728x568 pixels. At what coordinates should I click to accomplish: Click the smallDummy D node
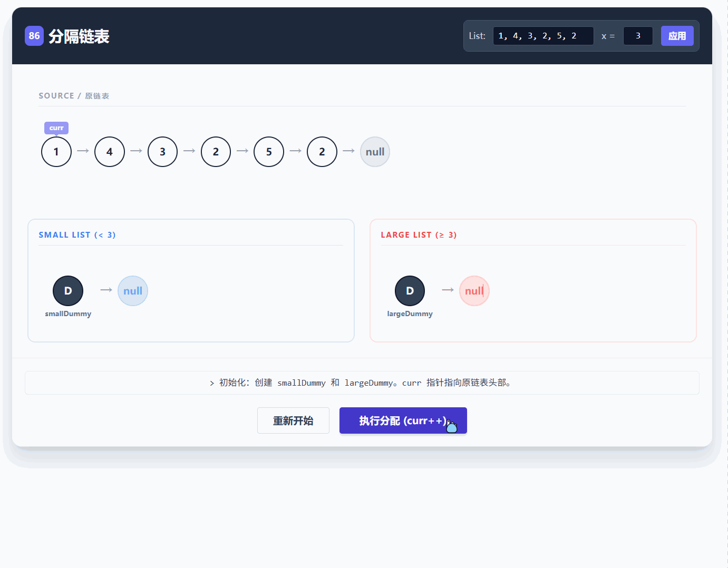[68, 291]
